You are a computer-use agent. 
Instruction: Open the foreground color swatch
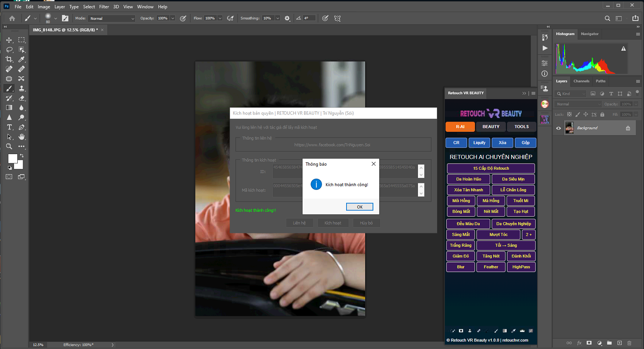pos(12,159)
